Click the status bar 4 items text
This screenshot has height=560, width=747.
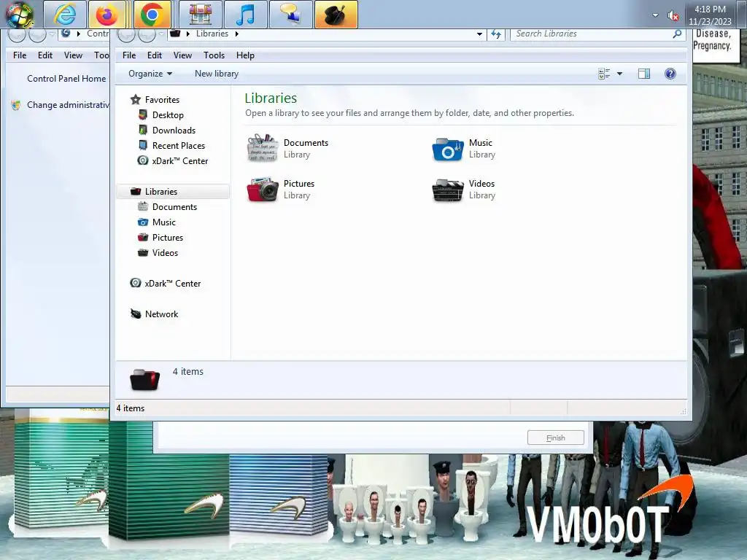131,408
